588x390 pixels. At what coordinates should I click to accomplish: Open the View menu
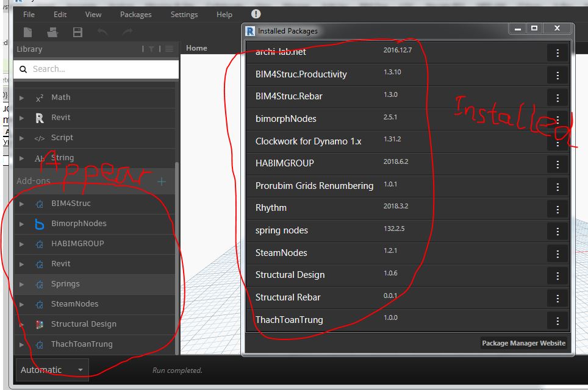click(x=93, y=14)
